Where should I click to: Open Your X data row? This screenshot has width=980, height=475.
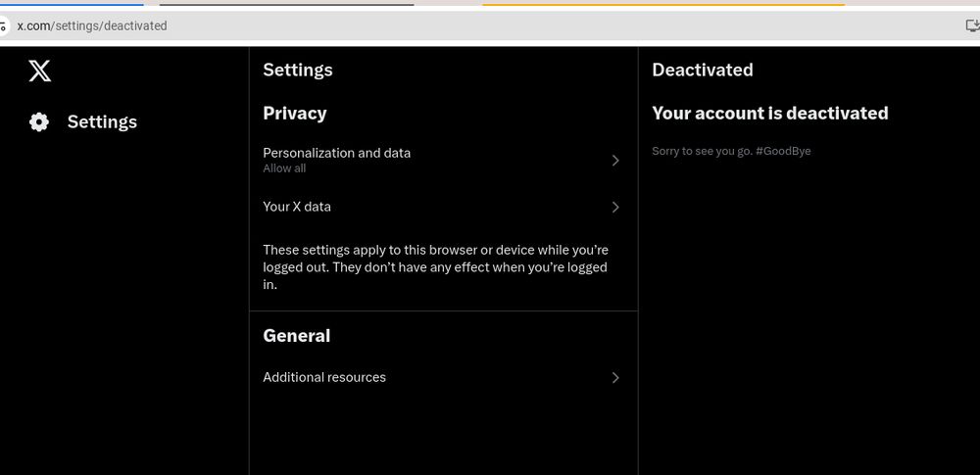pos(443,207)
